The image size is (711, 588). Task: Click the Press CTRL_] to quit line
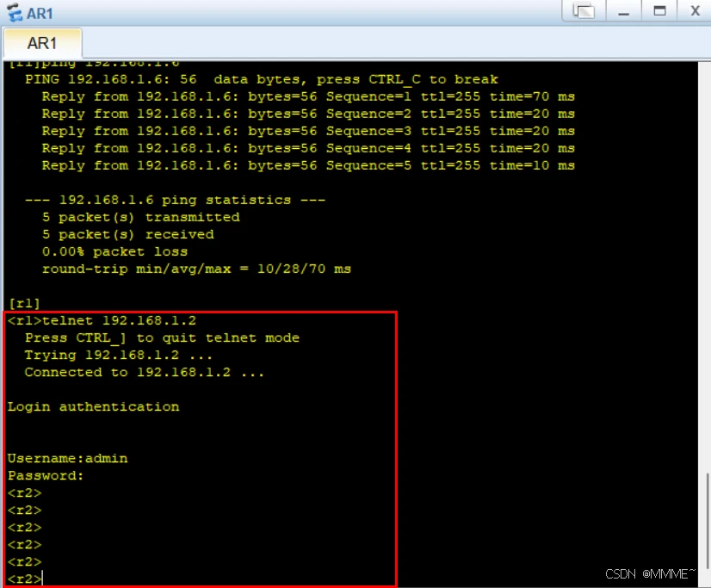[162, 337]
